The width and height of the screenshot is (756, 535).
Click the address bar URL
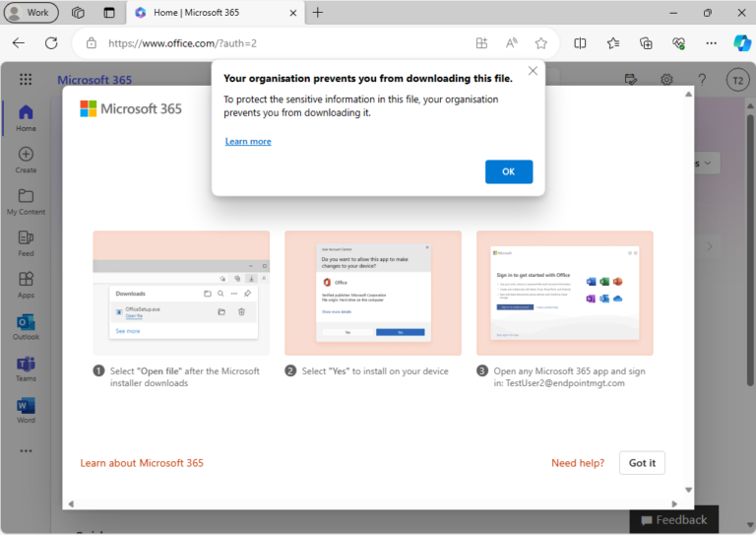182,43
